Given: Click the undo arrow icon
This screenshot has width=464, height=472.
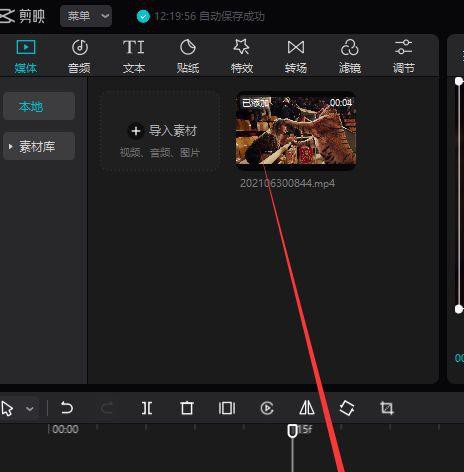Looking at the screenshot, I should point(67,408).
